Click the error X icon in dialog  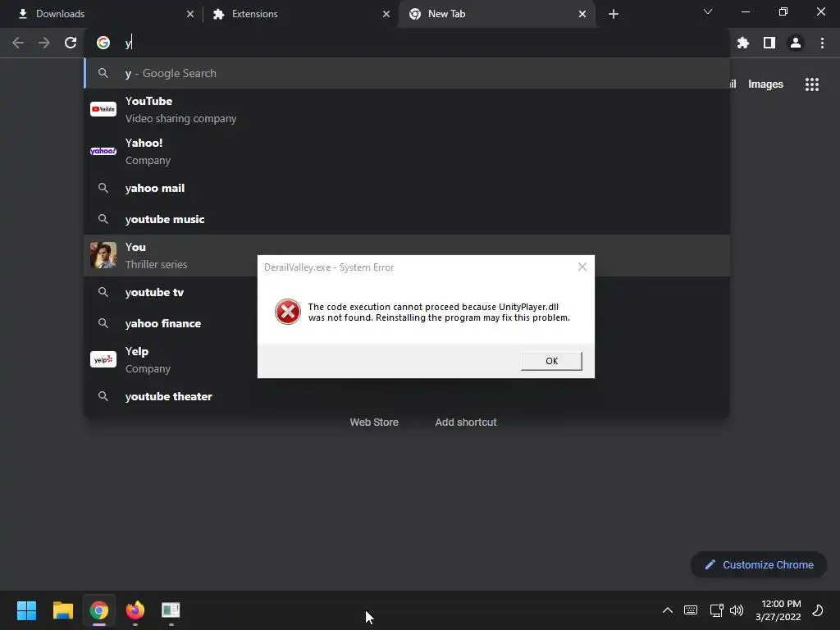pyautogui.click(x=288, y=312)
